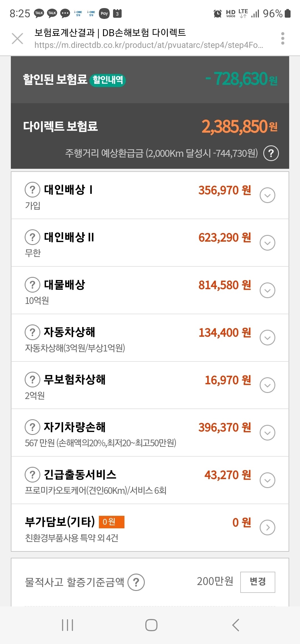This screenshot has height=644, width=300.
Task: Tap help icon beside 긴급출동서비스
Action: pyautogui.click(x=32, y=475)
